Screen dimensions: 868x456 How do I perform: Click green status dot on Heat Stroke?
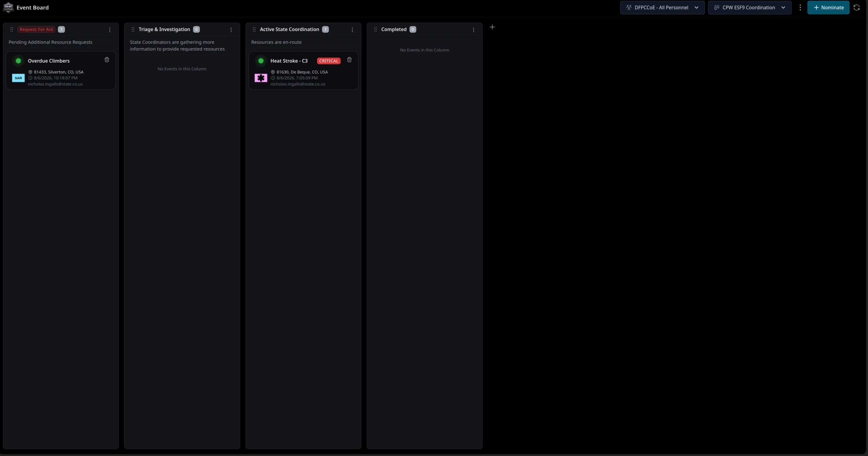261,61
